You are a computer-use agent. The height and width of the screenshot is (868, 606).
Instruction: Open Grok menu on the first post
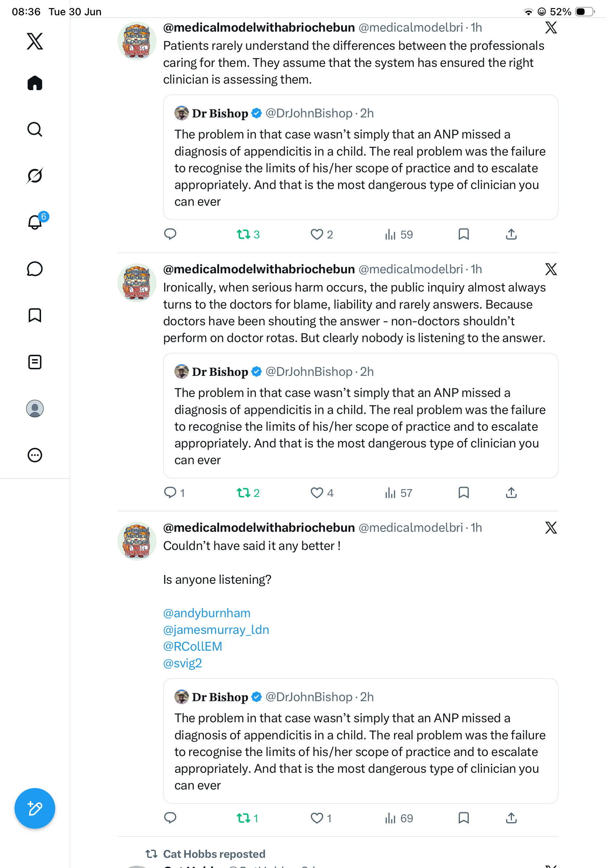tap(551, 28)
